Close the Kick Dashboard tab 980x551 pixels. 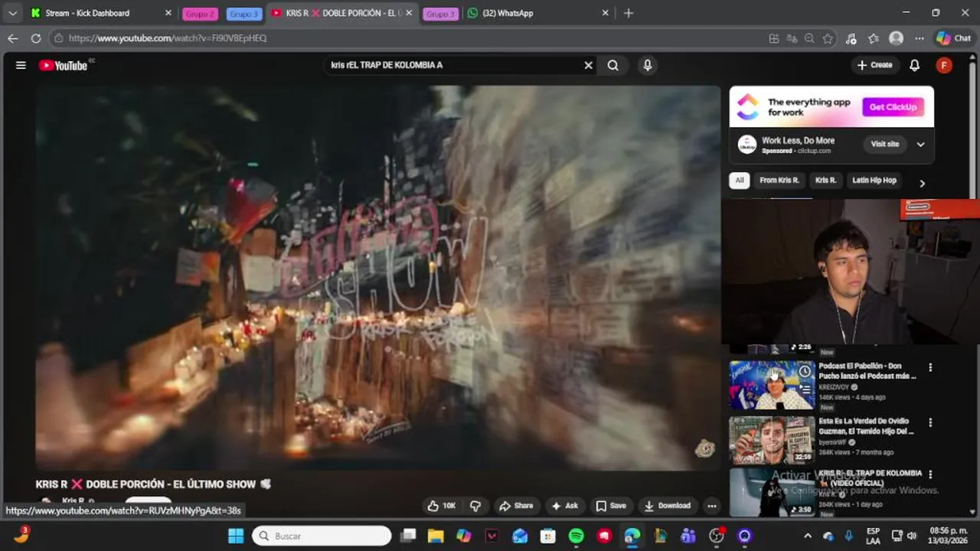click(168, 13)
